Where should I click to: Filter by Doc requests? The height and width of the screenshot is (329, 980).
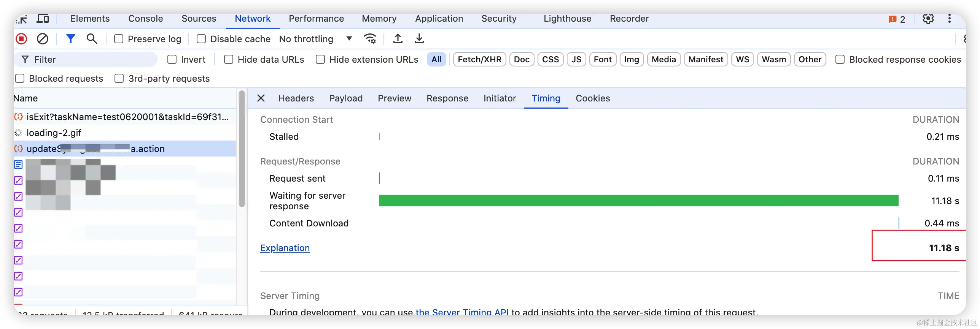point(522,60)
